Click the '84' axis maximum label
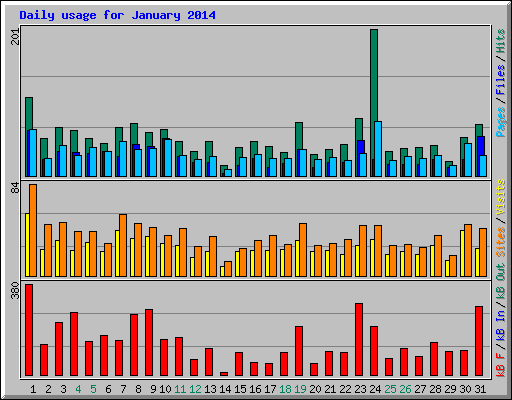The height and width of the screenshot is (400, 512). pyautogui.click(x=15, y=188)
